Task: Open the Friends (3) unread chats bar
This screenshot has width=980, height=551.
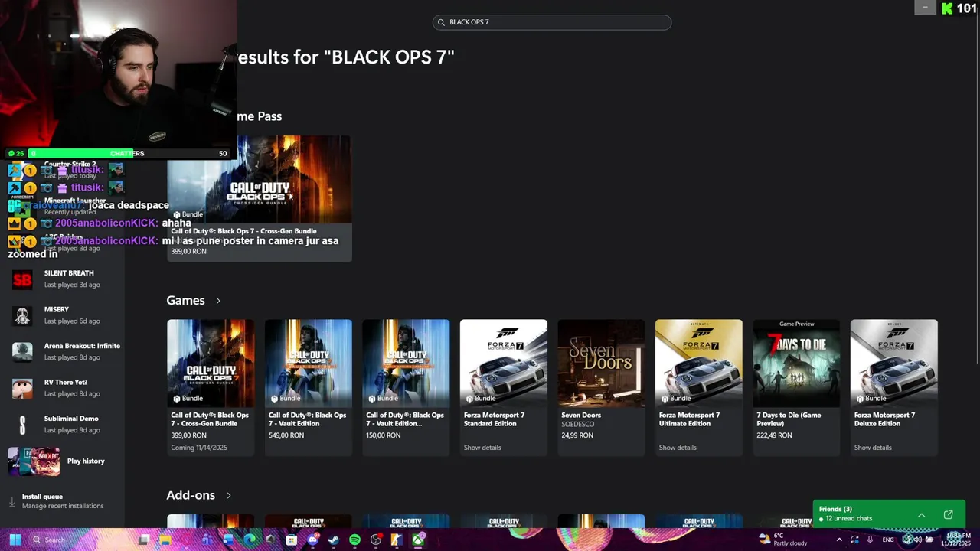Action: (x=889, y=514)
